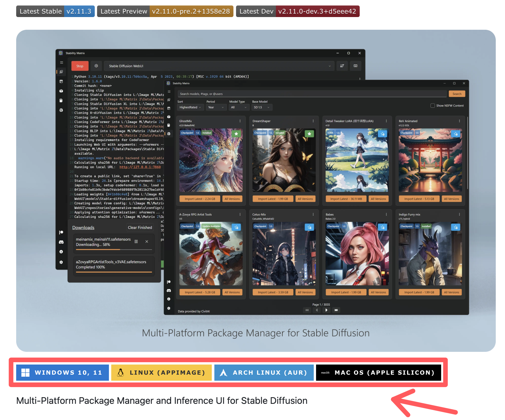Click the red Stop button
This screenshot has width=505, height=420.
(x=80, y=66)
